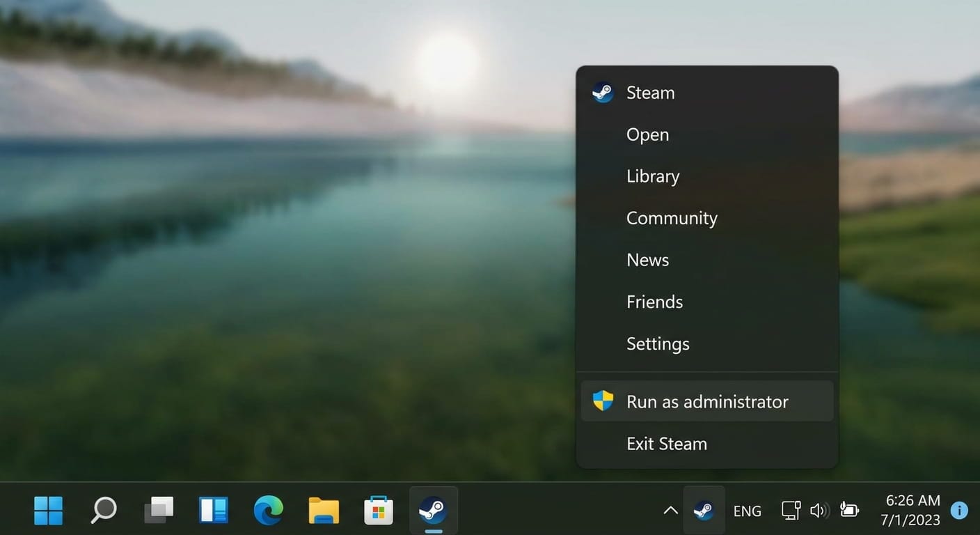The image size is (980, 535).
Task: Click the Steam taskbar app icon
Action: (x=434, y=511)
